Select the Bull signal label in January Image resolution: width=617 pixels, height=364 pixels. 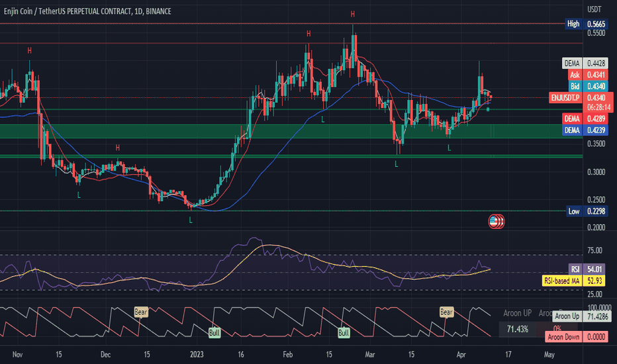[214, 333]
